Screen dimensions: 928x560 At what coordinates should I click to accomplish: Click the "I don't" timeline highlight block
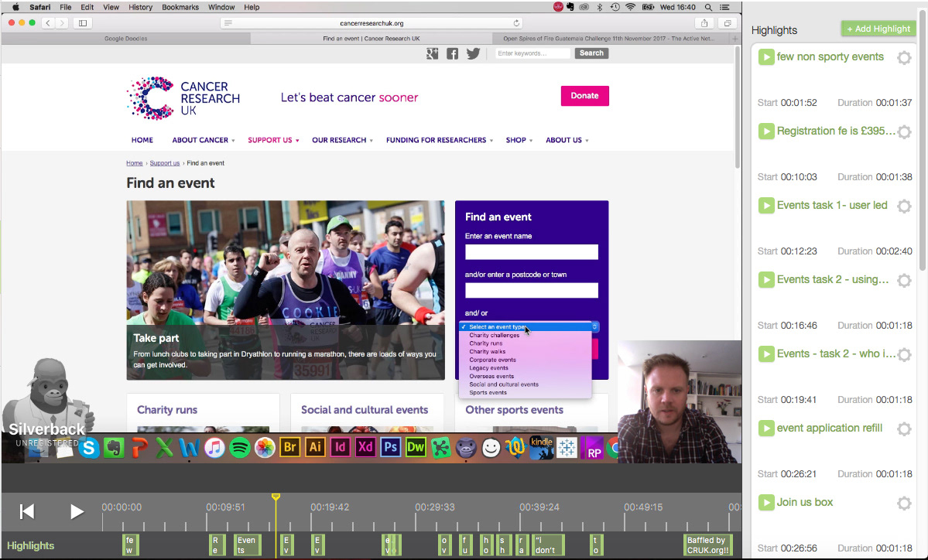click(547, 545)
